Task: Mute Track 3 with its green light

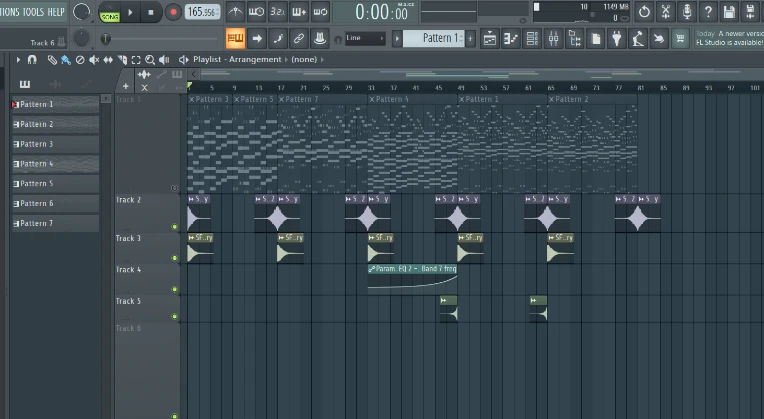Action: (175, 258)
